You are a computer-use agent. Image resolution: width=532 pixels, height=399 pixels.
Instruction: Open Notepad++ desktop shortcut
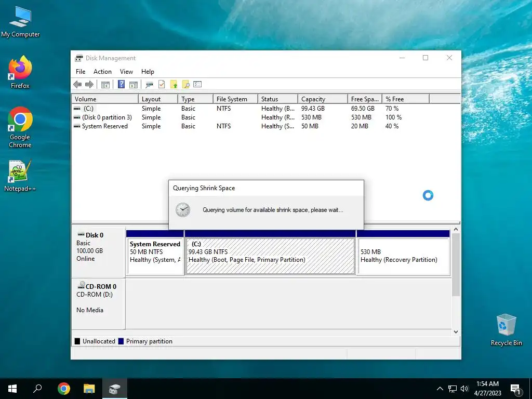point(20,176)
